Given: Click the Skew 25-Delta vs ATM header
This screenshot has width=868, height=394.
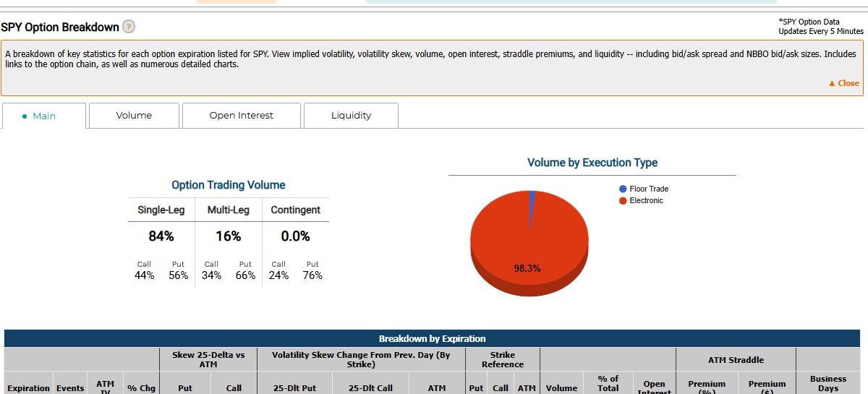Looking at the screenshot, I should (x=208, y=360).
